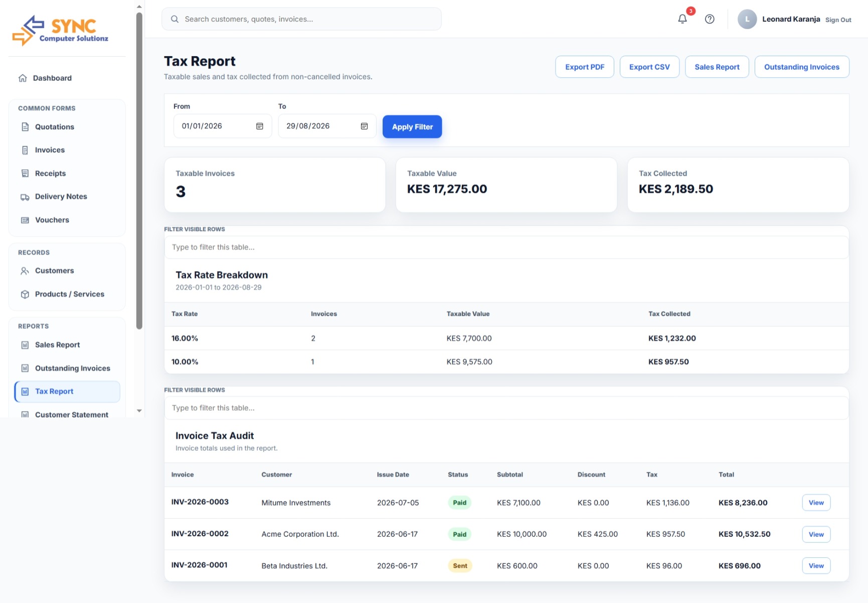The width and height of the screenshot is (868, 603).
Task: Click the SYNC Computer Solutions logo
Action: tap(60, 30)
